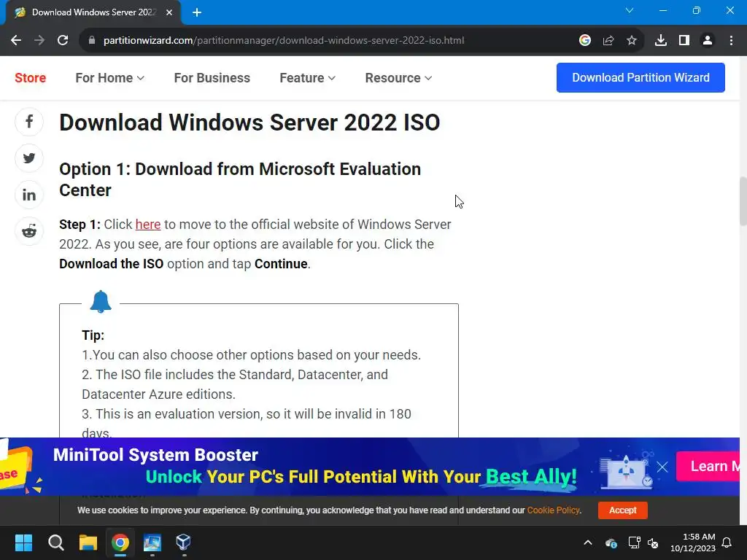Bookmark this page with star icon
This screenshot has width=747, height=560.
[632, 41]
